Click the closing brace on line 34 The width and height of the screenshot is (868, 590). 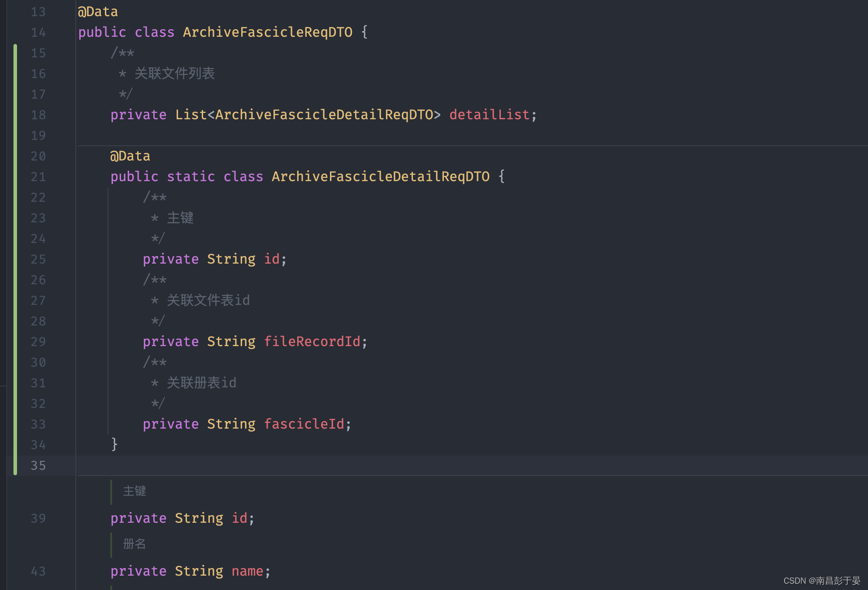[x=114, y=445]
